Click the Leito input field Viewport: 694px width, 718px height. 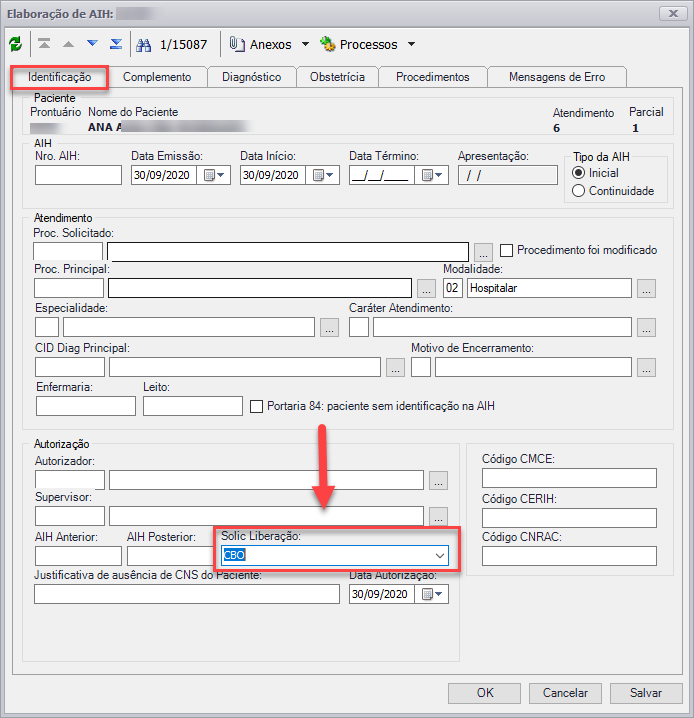click(x=193, y=406)
